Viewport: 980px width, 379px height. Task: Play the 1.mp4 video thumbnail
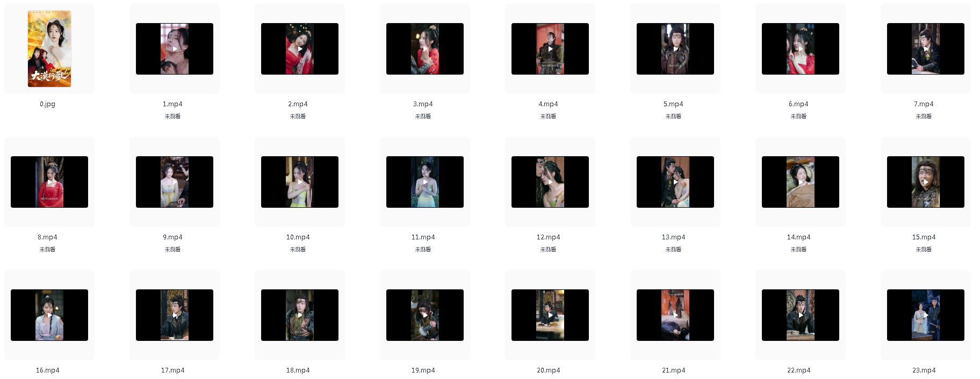(x=175, y=49)
